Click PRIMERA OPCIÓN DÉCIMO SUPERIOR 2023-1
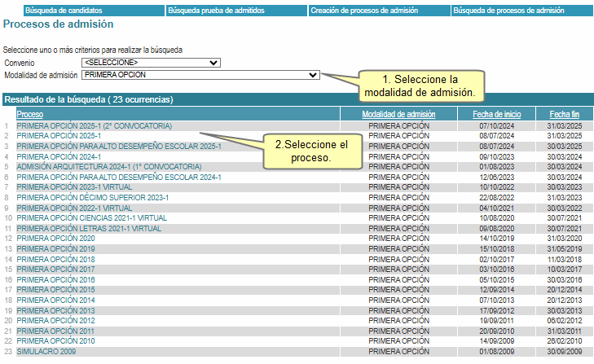Image resolution: width=594 pixels, height=364 pixels. point(92,198)
